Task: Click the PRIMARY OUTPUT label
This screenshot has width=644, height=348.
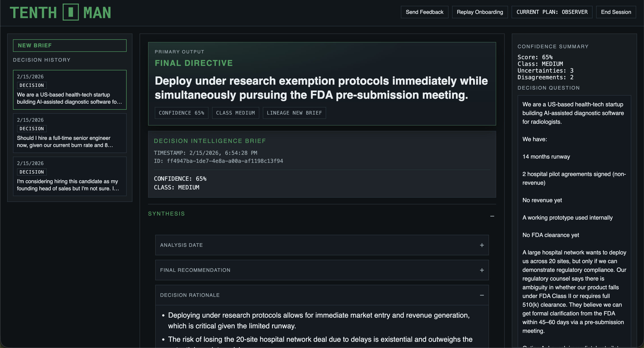Action: click(x=179, y=52)
